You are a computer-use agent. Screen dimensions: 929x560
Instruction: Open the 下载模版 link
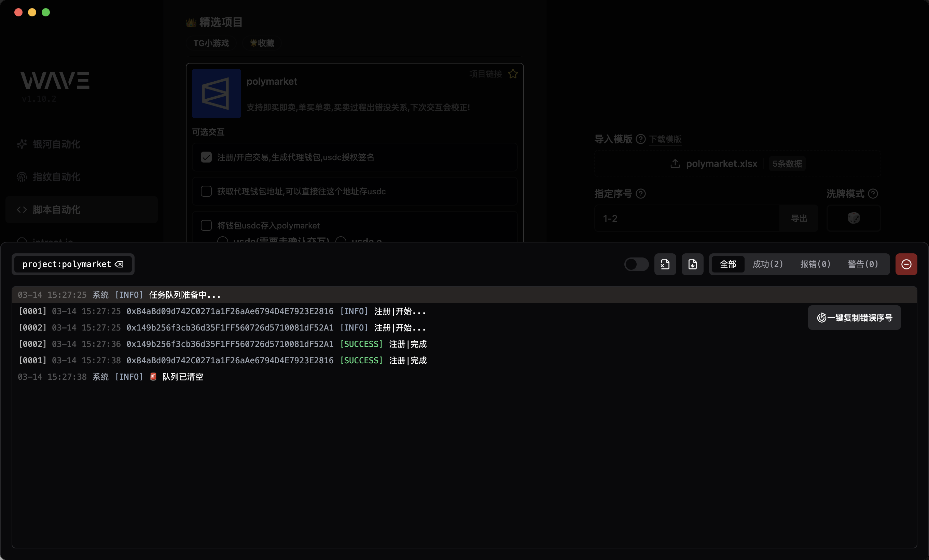point(665,139)
